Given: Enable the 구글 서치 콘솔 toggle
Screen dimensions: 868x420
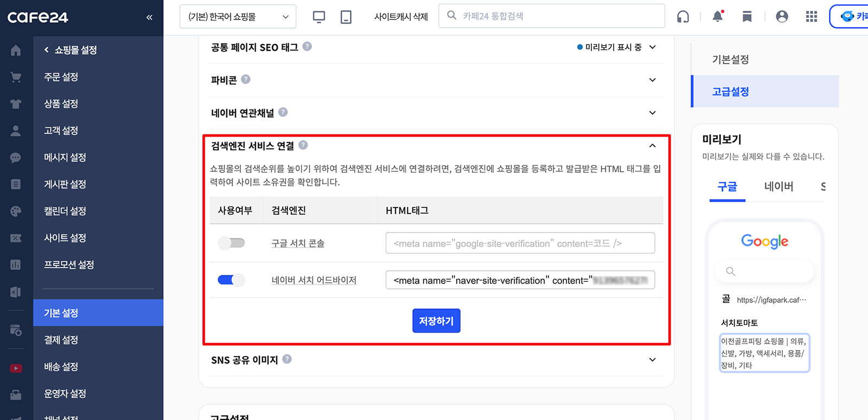Looking at the screenshot, I should coord(231,243).
